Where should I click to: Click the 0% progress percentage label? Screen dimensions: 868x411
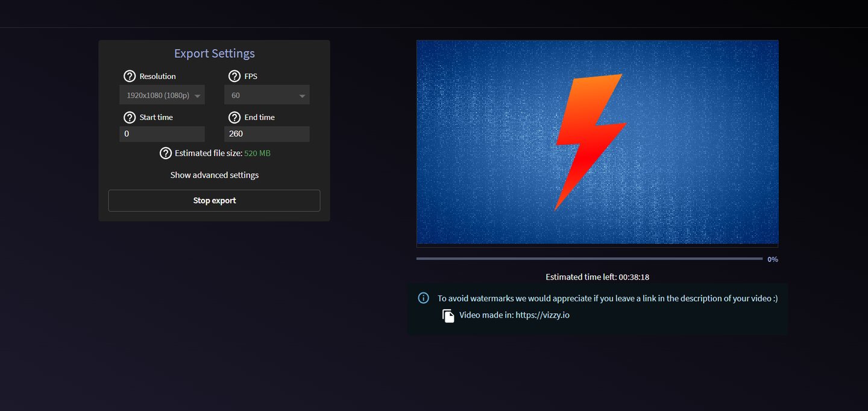[773, 260]
